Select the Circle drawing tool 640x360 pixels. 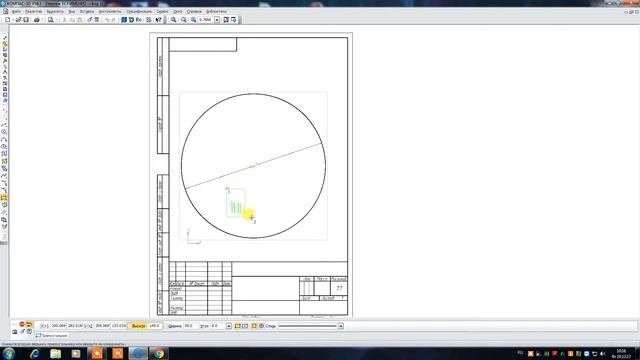tap(4, 131)
